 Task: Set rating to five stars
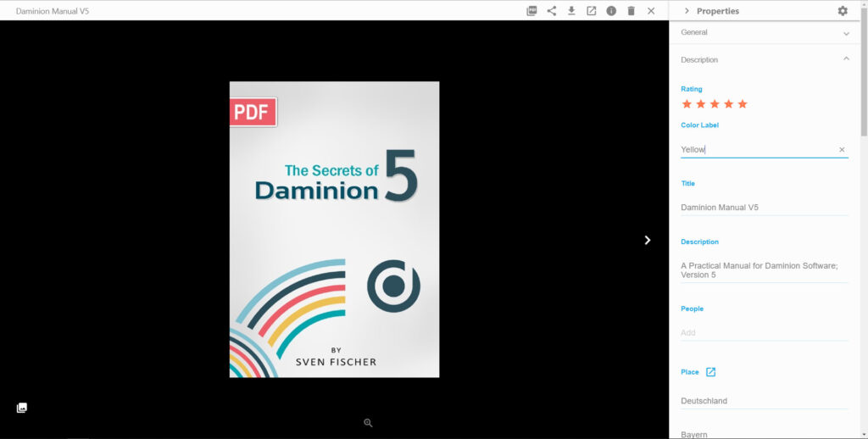coord(743,104)
